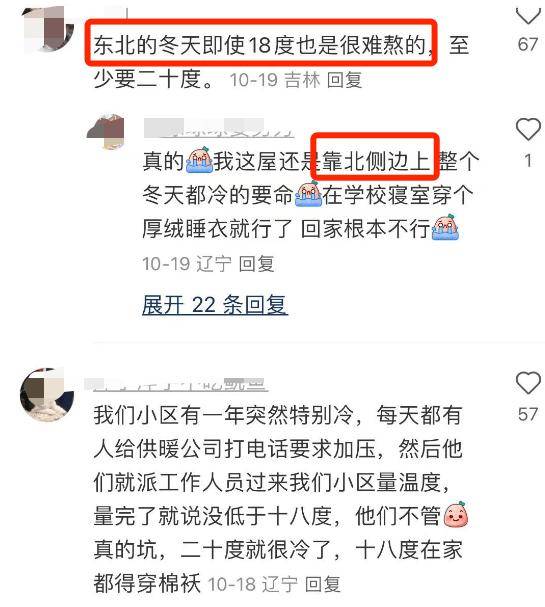Open the blurred username above the 真的 reply

[219, 128]
